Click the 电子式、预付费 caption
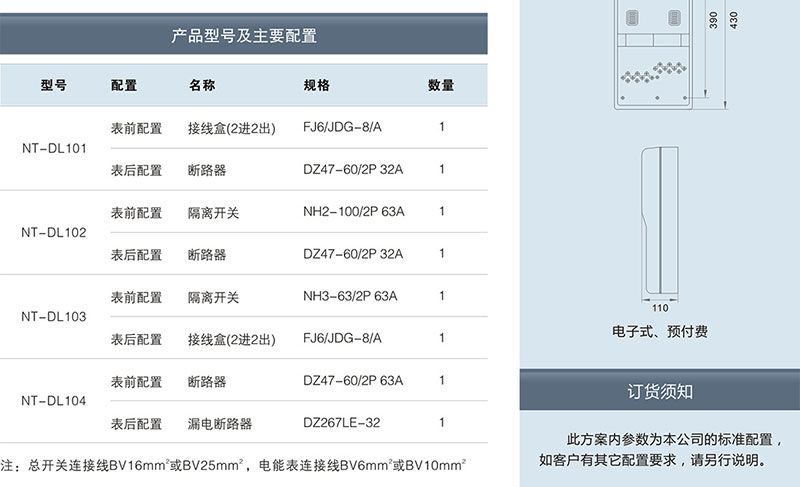 [660, 332]
